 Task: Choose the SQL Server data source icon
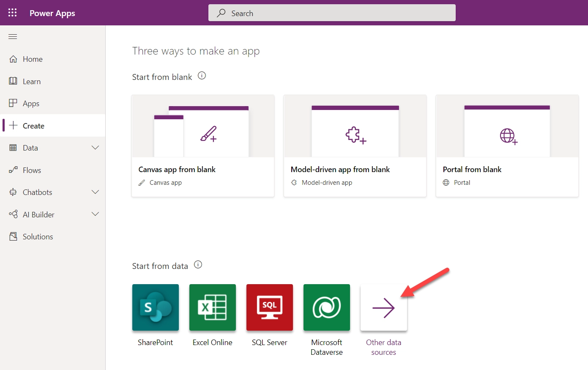point(270,307)
